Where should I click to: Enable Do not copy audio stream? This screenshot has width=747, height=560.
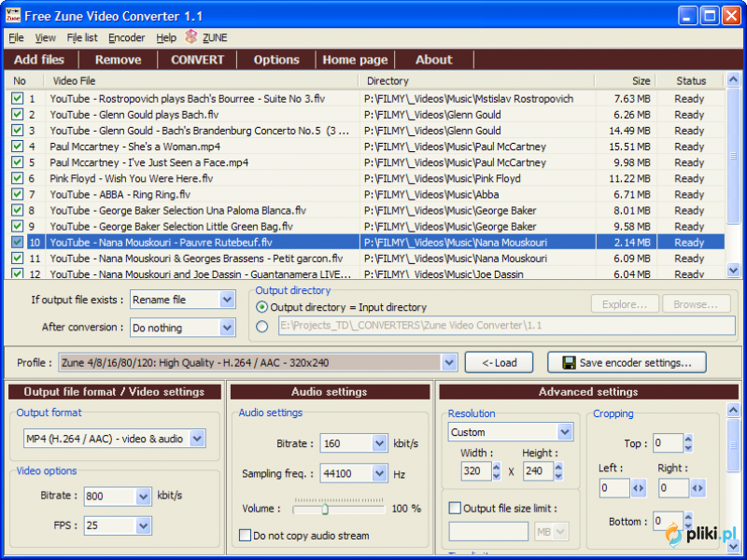pyautogui.click(x=245, y=535)
